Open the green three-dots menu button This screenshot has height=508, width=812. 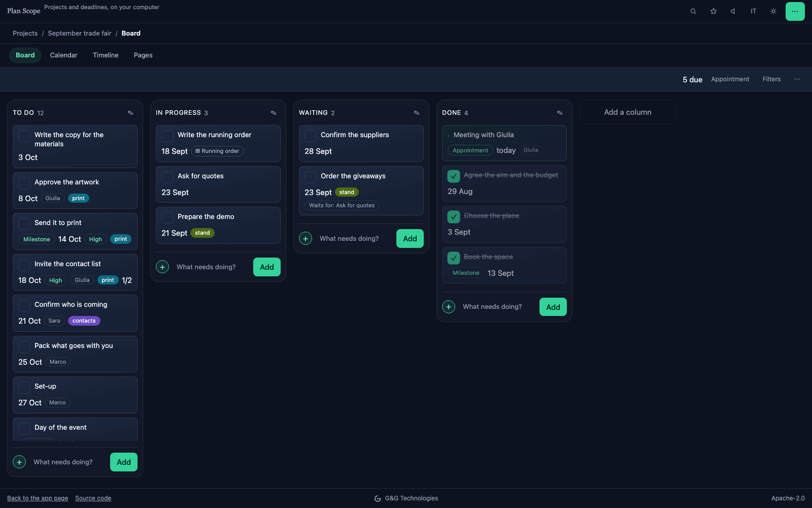click(x=795, y=11)
